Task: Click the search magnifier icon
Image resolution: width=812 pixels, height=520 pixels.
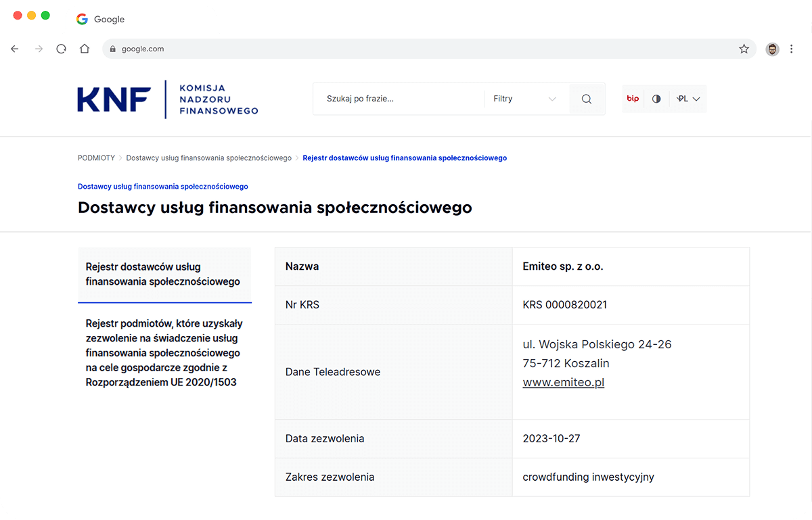Action: point(586,98)
